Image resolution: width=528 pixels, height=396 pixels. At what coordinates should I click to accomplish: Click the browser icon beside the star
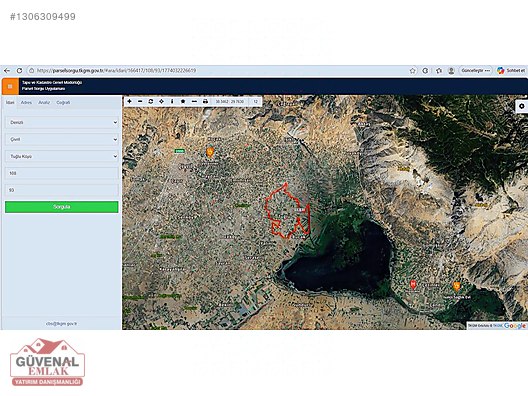pos(425,71)
